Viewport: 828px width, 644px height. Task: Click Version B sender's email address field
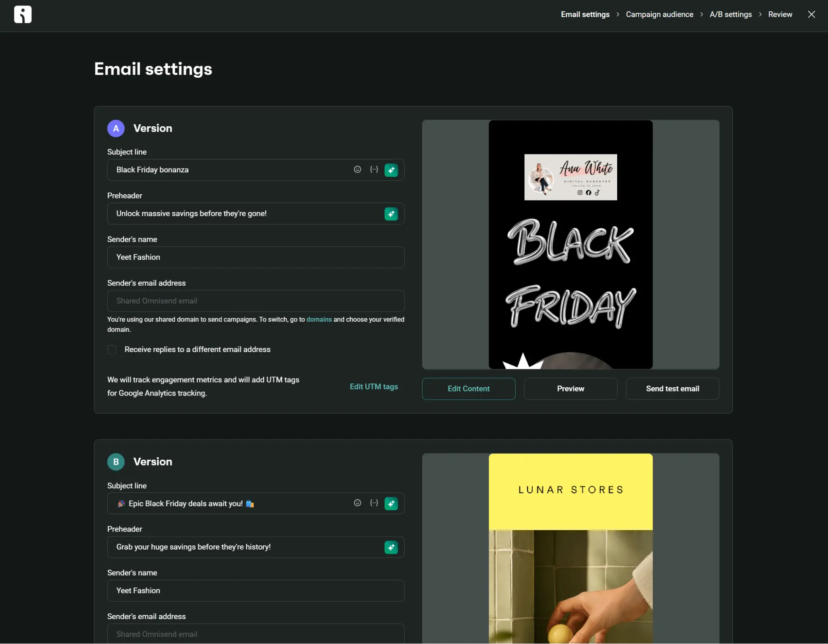tap(256, 634)
